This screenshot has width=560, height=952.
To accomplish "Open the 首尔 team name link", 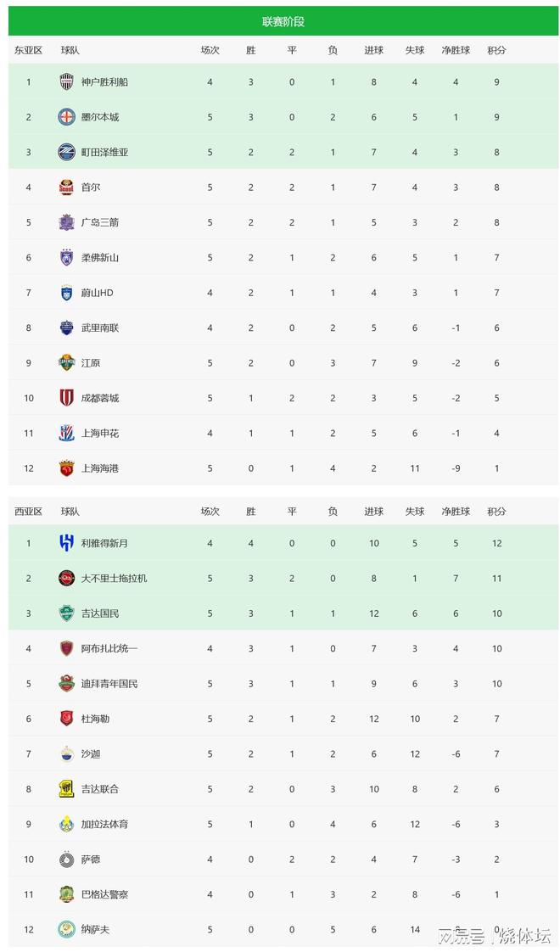I will coord(91,188).
